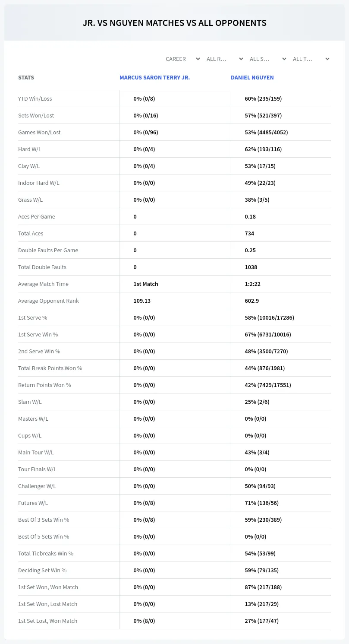Click chevron arrow next to CAREER
The image size is (349, 644).
tap(198, 59)
